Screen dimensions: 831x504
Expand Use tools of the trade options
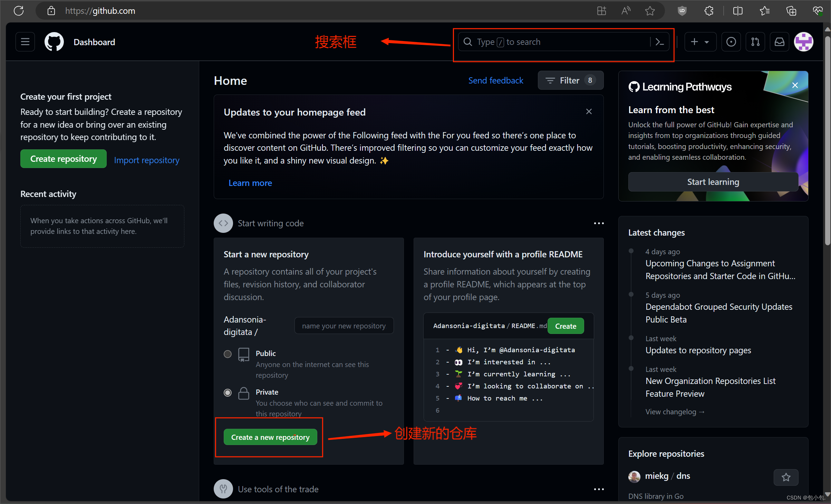[x=599, y=489]
